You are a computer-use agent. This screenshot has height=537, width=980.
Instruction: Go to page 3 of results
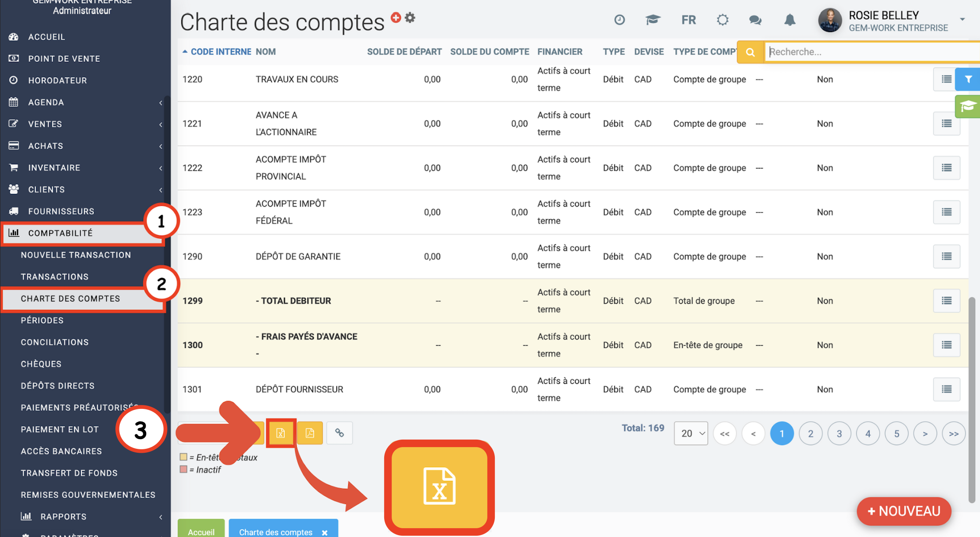tap(839, 433)
